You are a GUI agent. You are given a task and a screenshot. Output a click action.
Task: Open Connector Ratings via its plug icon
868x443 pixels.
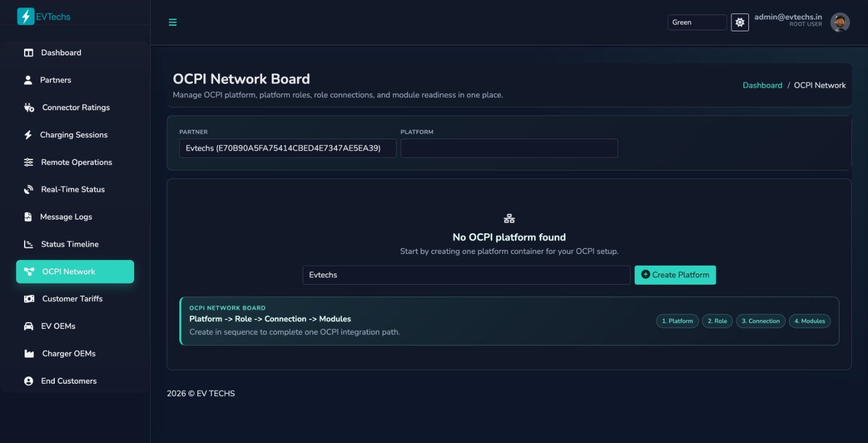point(28,107)
